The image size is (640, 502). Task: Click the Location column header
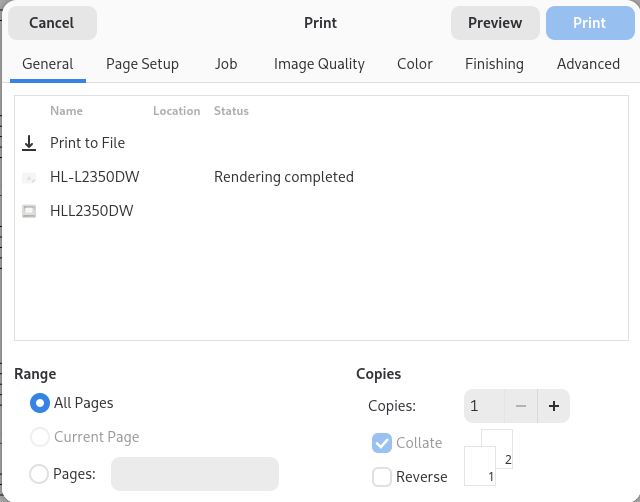pos(177,111)
